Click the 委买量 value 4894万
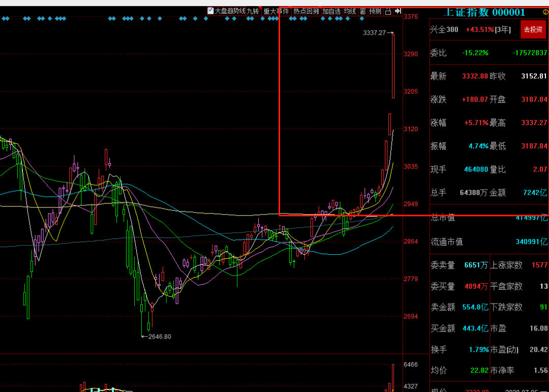 pos(476,286)
